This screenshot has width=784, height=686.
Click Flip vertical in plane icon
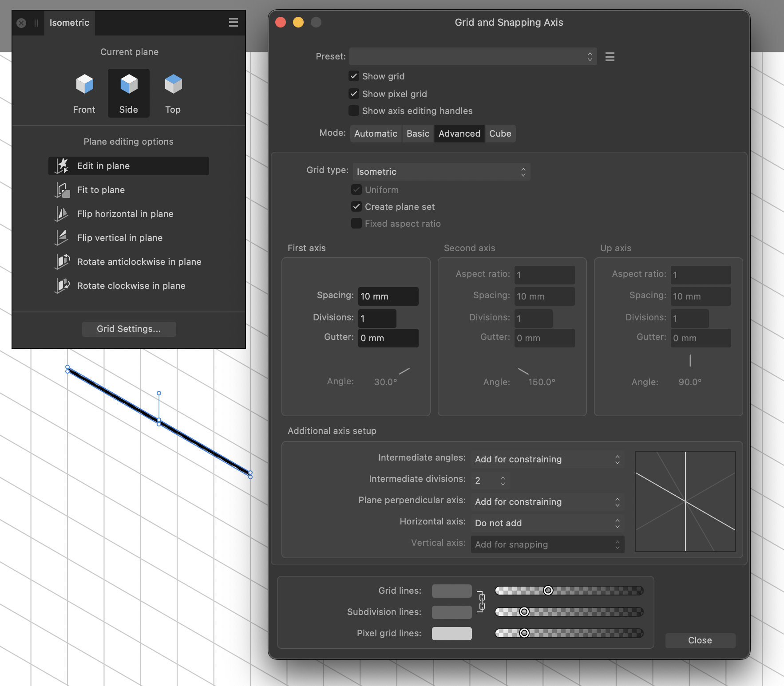[62, 238]
